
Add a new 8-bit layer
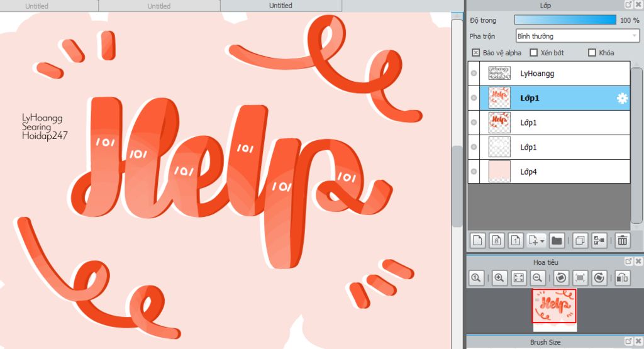(497, 241)
